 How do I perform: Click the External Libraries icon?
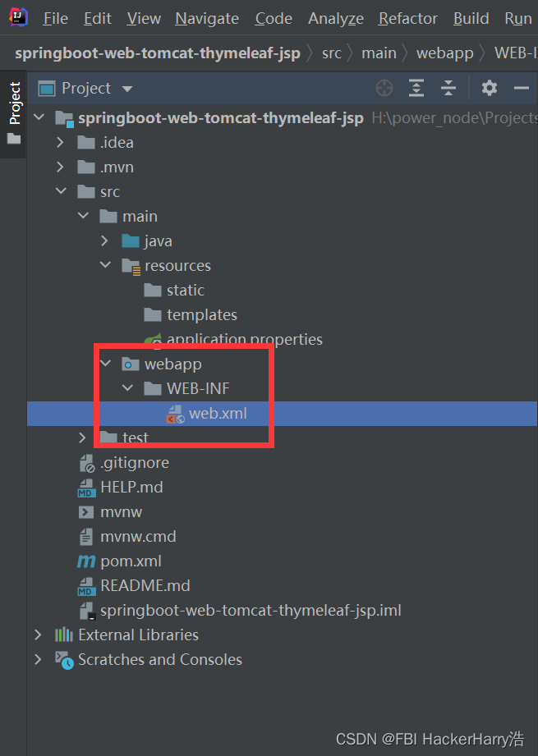point(63,635)
